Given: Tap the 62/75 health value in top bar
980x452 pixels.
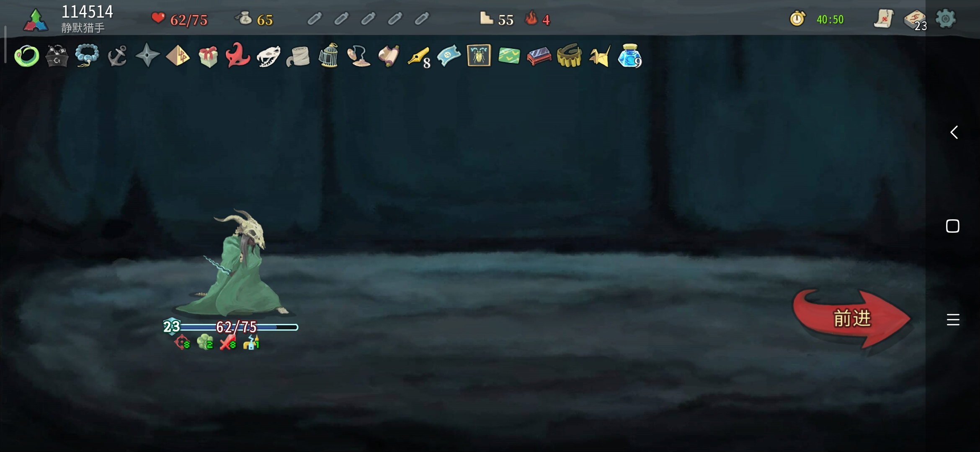Looking at the screenshot, I should pyautogui.click(x=189, y=20).
